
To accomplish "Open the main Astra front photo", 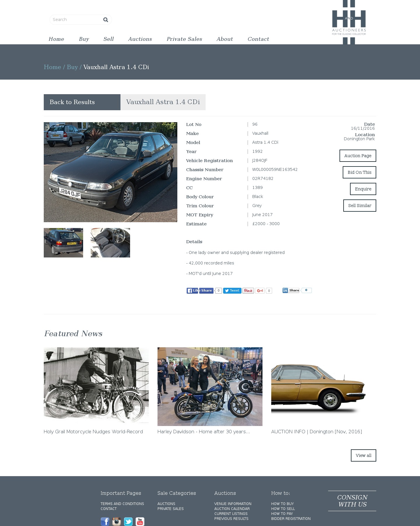I will (x=111, y=172).
